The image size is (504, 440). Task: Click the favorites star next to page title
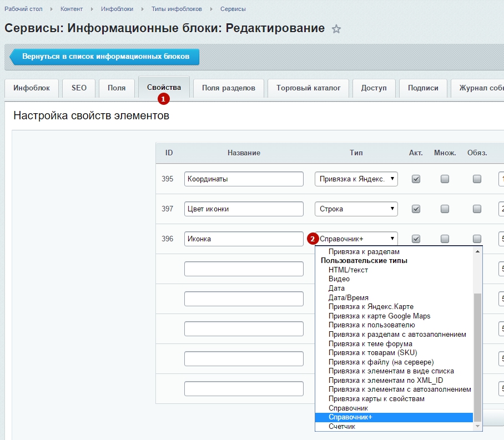[x=336, y=29]
